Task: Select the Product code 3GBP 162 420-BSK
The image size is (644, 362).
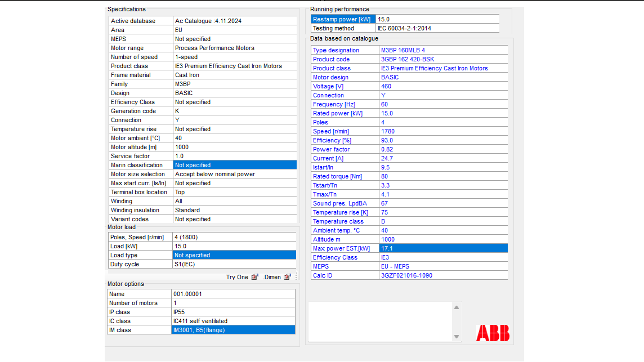Action: (443, 59)
